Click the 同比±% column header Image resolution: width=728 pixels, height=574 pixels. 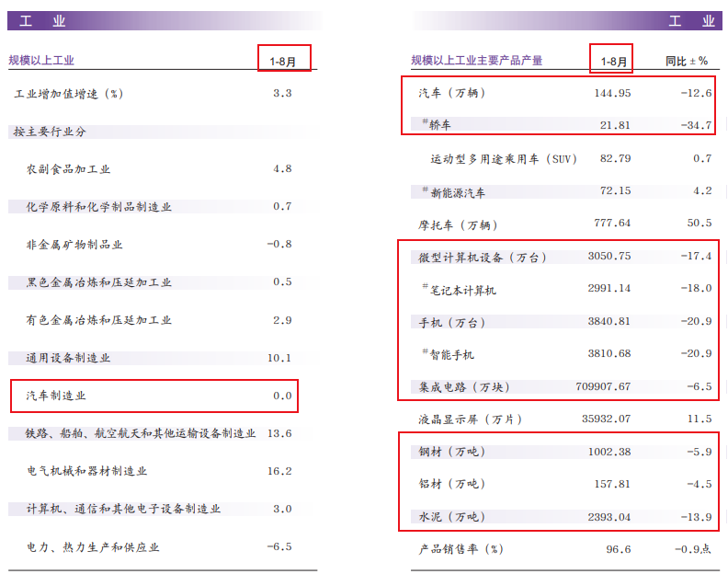pyautogui.click(x=687, y=61)
